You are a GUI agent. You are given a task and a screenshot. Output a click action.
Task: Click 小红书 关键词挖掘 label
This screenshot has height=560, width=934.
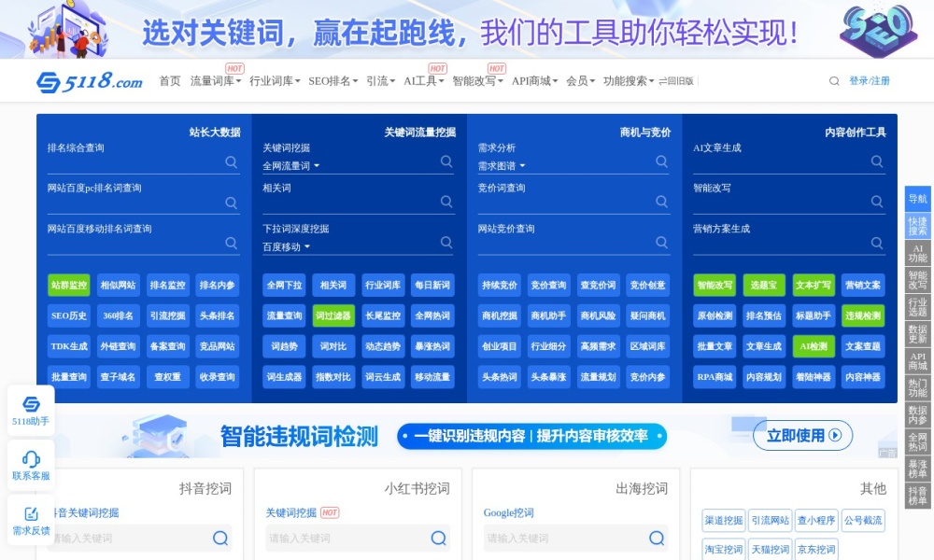(290, 513)
